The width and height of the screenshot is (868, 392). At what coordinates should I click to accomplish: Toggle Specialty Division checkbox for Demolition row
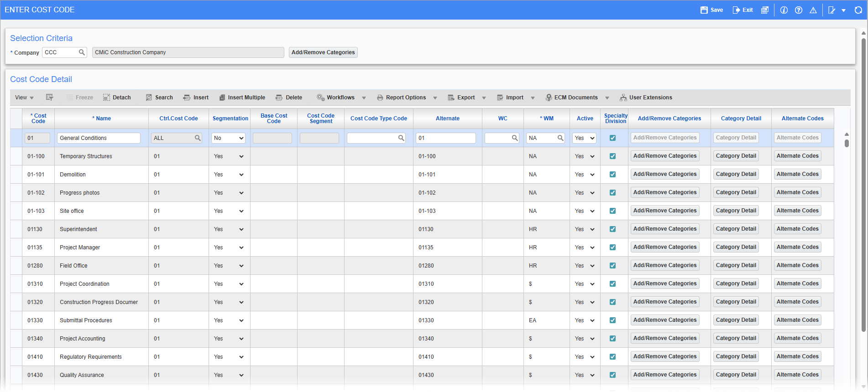click(x=612, y=175)
